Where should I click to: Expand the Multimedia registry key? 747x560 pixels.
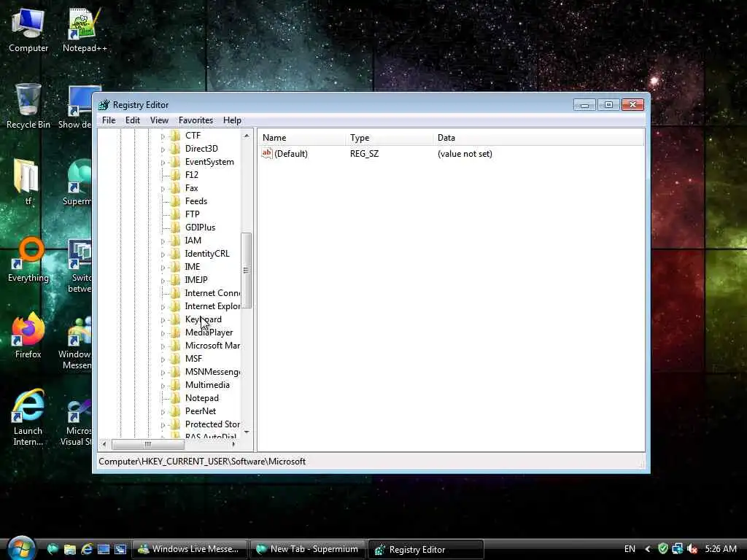pos(163,385)
